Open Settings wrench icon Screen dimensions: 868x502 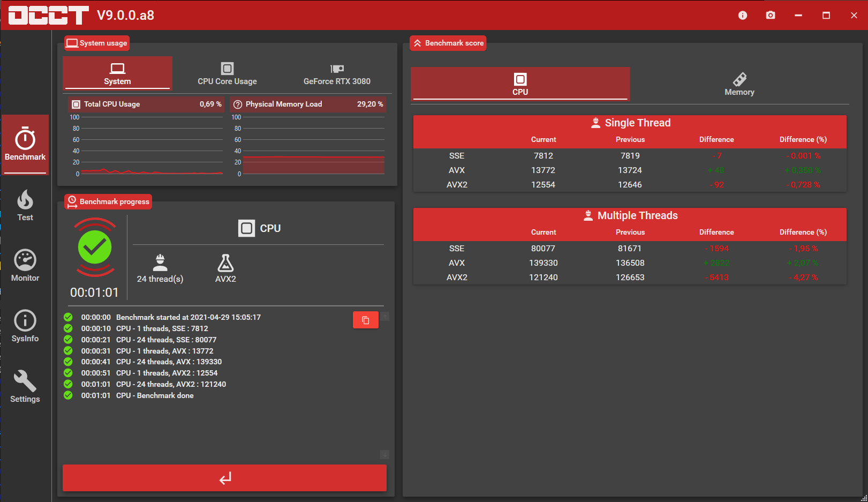click(25, 387)
